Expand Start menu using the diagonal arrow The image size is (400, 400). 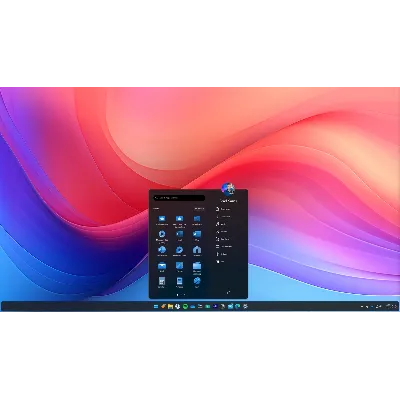[228, 292]
